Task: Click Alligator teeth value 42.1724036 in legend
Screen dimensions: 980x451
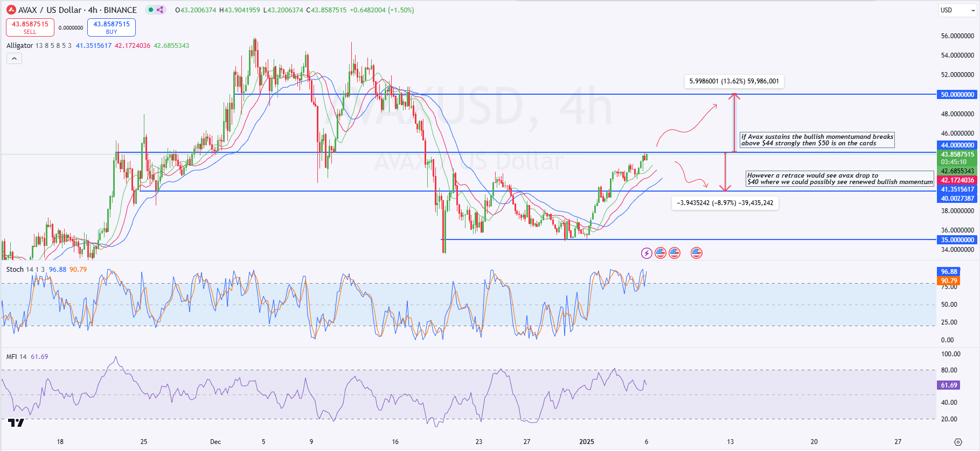Action: [x=133, y=46]
